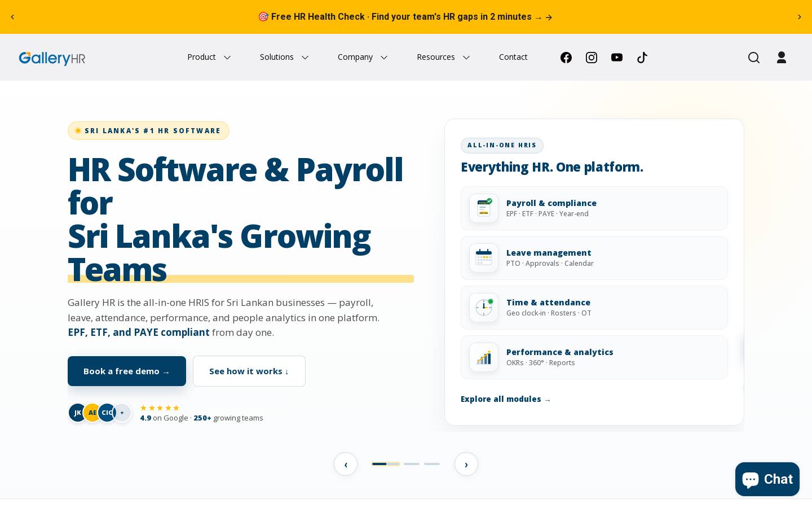The image size is (812, 508).
Task: Select the second slide indicator
Action: (x=412, y=464)
